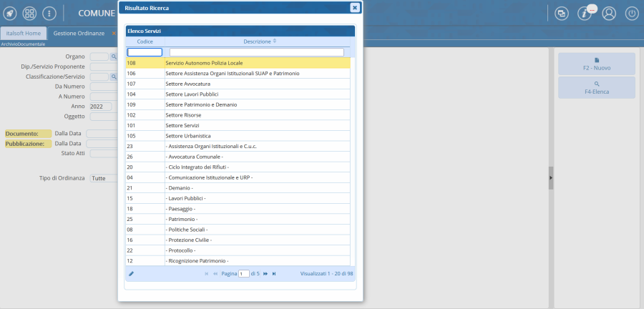Click the rocket launcher icon in header
Viewport: 644px width, 309px height.
pyautogui.click(x=11, y=14)
